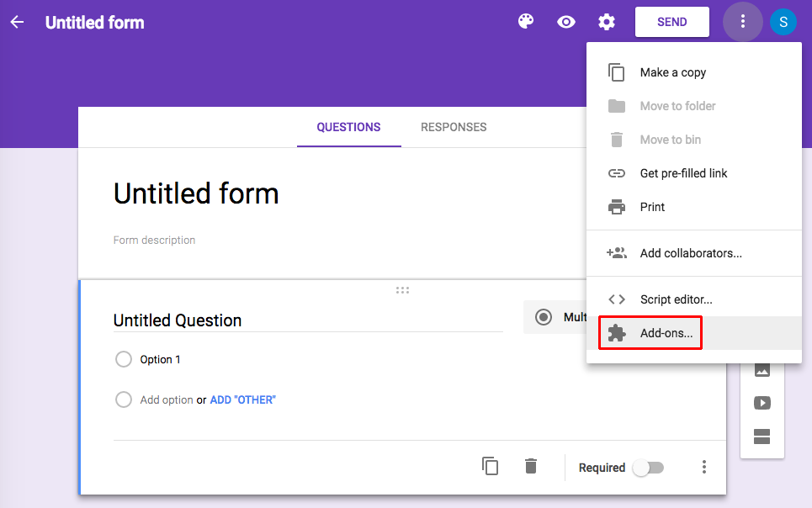Select the Option 1 radio button

[x=123, y=359]
